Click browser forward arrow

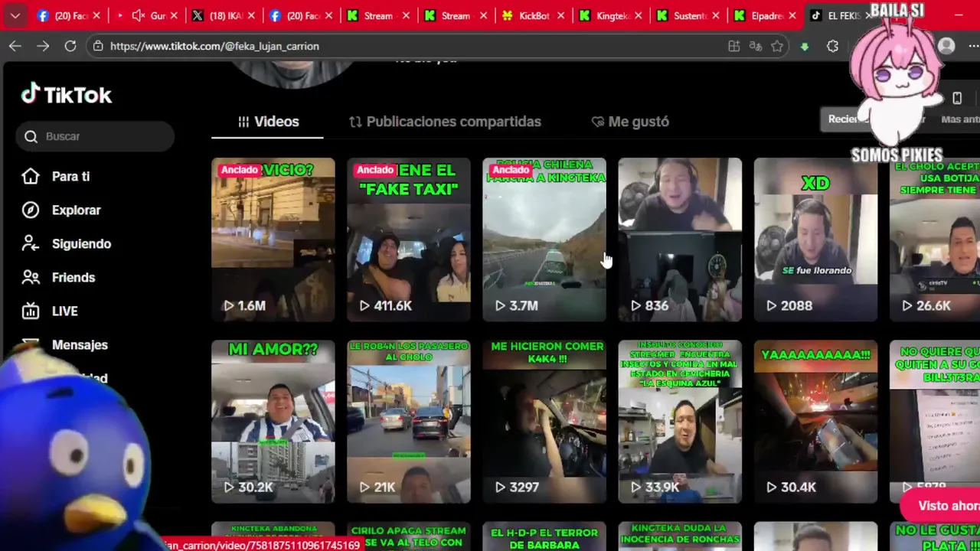[x=43, y=46]
